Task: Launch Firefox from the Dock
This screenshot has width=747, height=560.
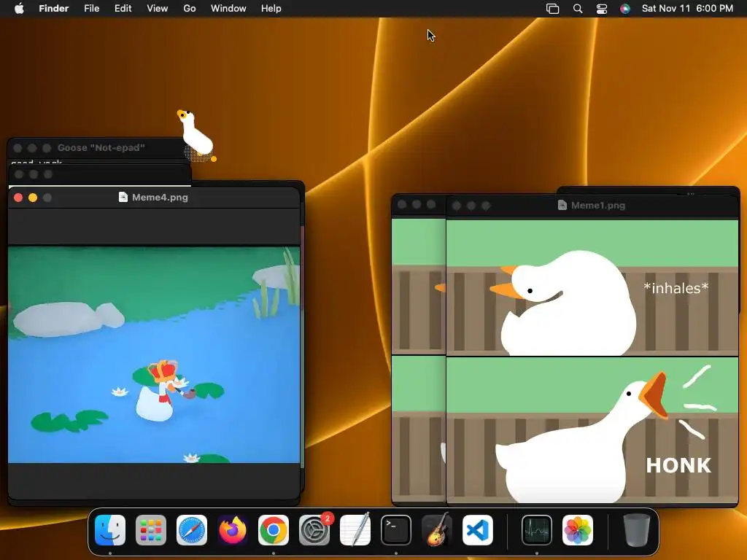Action: [233, 530]
